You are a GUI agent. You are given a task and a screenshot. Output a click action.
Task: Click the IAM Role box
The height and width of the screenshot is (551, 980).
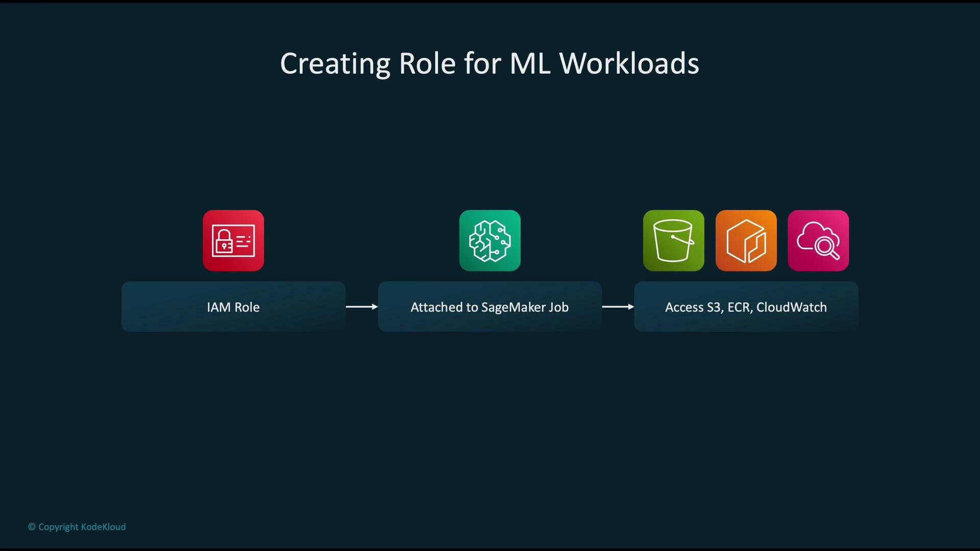tap(233, 307)
